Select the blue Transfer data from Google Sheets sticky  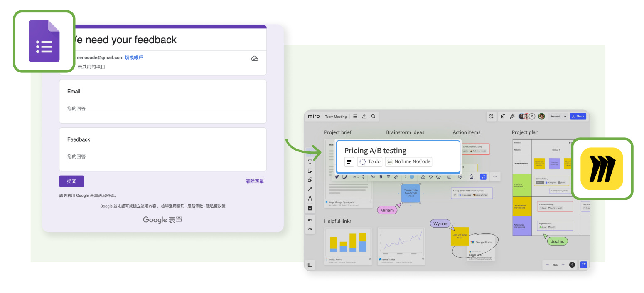pos(410,193)
